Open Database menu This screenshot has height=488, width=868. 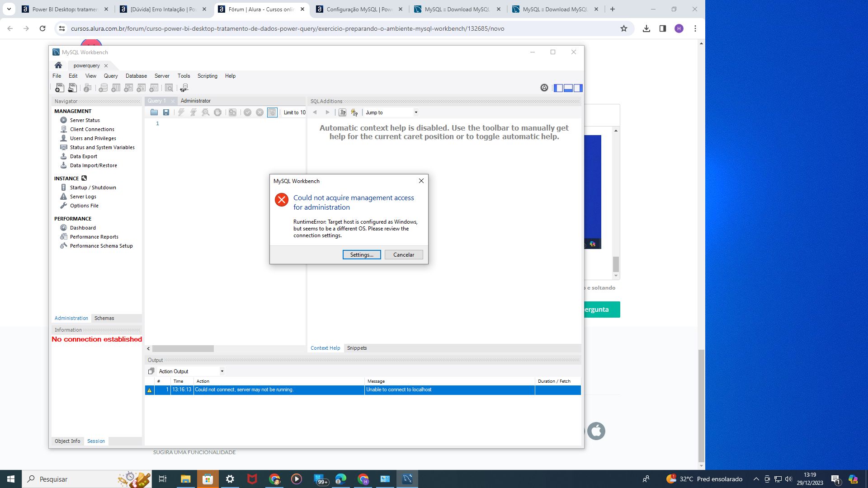coord(136,76)
